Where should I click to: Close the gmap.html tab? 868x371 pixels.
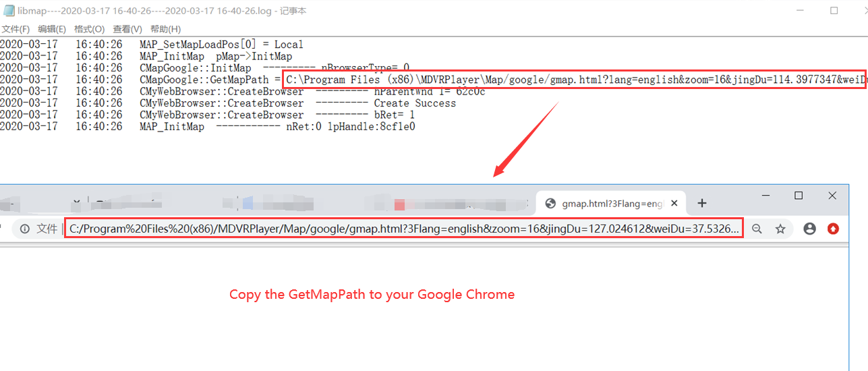[x=675, y=203]
